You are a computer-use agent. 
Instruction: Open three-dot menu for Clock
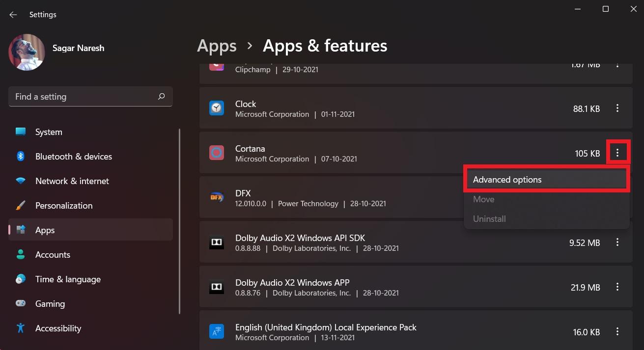pos(617,108)
